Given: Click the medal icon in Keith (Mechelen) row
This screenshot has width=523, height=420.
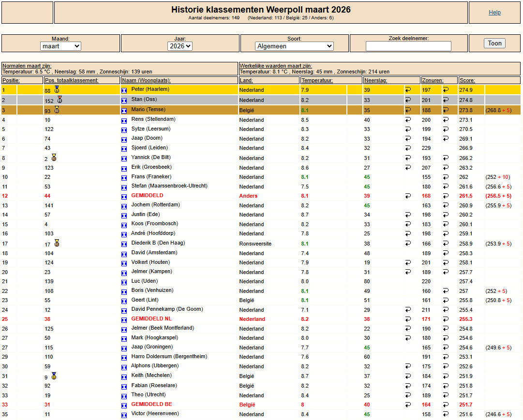Looking at the screenshot, I should (x=54, y=376).
